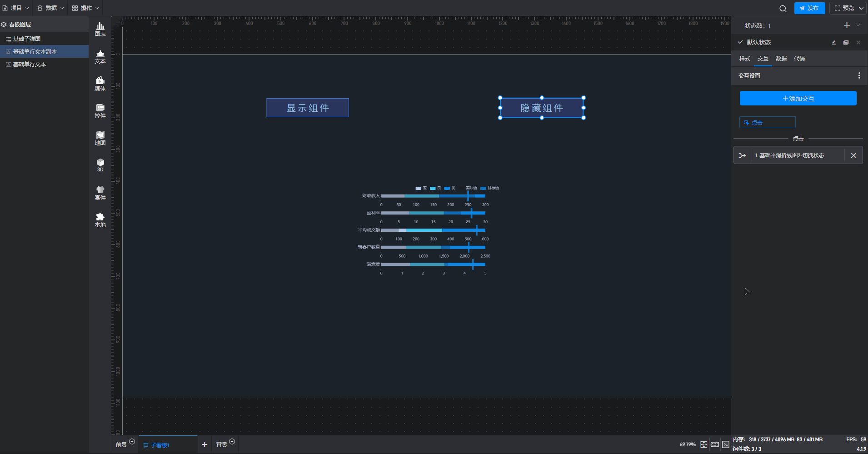Open the 操作 dropdown menu
The width and height of the screenshot is (868, 454).
[85, 8]
